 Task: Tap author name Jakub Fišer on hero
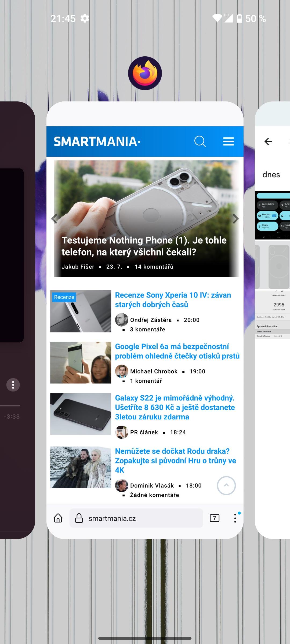coord(78,266)
